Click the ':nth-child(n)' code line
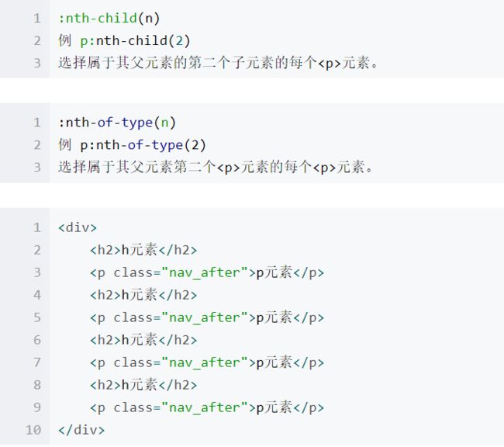 (x=109, y=19)
